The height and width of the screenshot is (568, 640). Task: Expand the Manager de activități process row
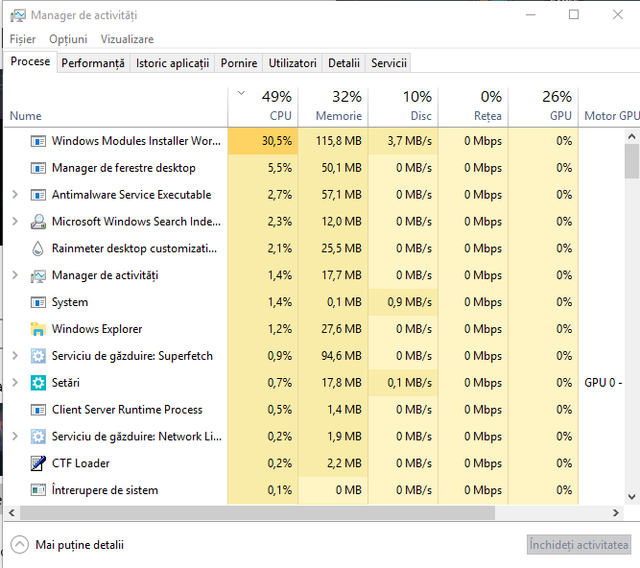(15, 275)
